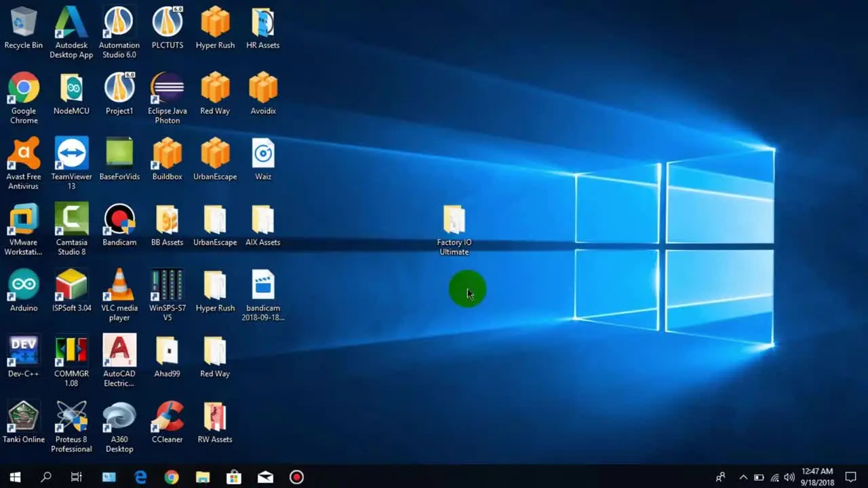Screen dimensions: 868x488
Task: Select the VLC media player icon
Action: 119,296
